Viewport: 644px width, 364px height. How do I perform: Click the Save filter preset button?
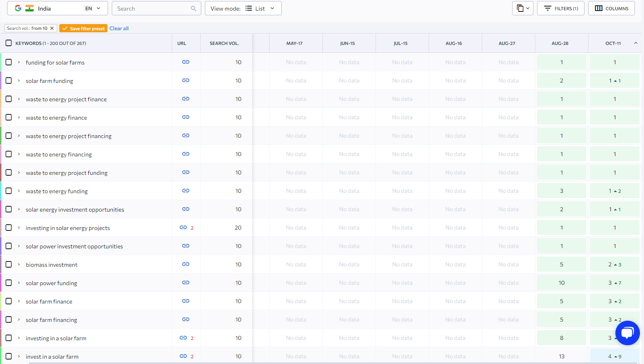83,29
